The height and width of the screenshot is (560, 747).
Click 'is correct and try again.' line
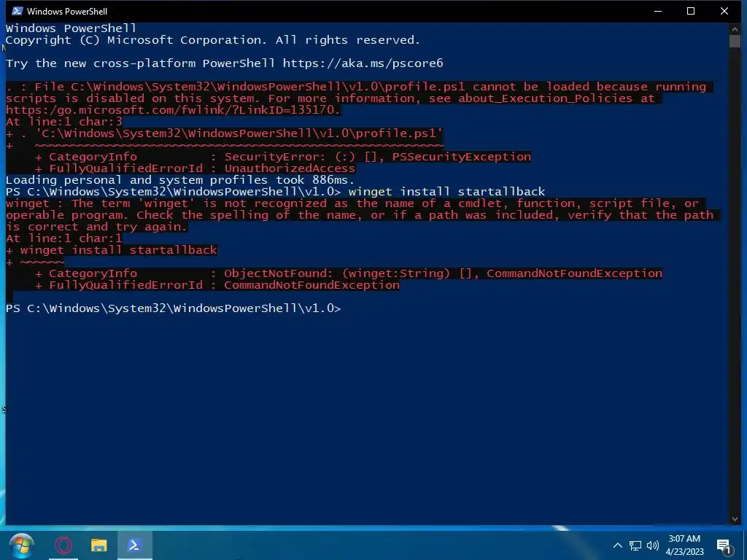point(96,227)
